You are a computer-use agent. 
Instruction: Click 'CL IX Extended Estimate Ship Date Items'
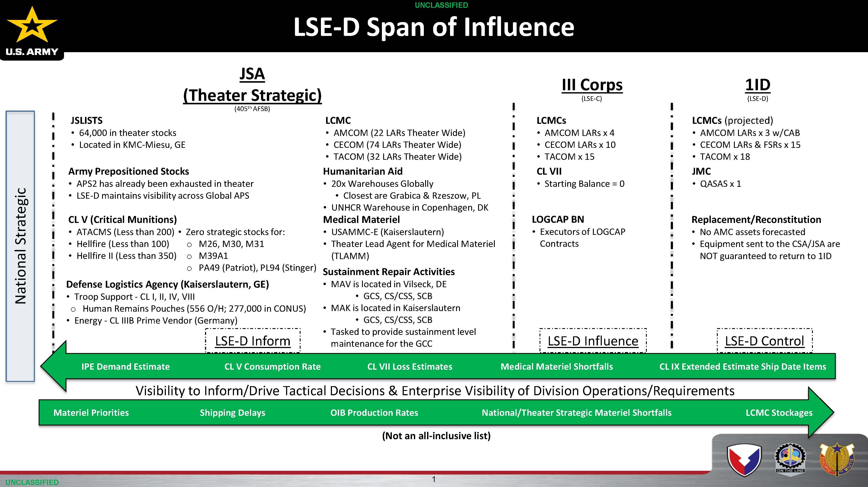click(743, 367)
